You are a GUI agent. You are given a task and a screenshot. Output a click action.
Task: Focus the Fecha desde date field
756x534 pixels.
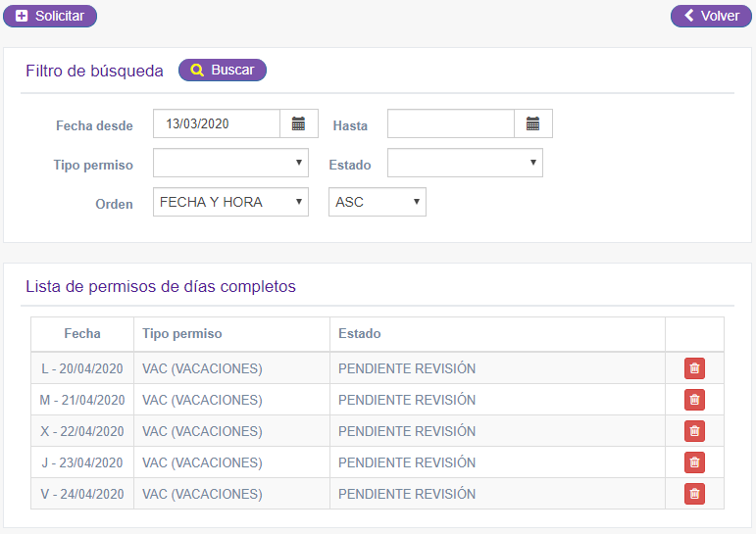[x=217, y=123]
